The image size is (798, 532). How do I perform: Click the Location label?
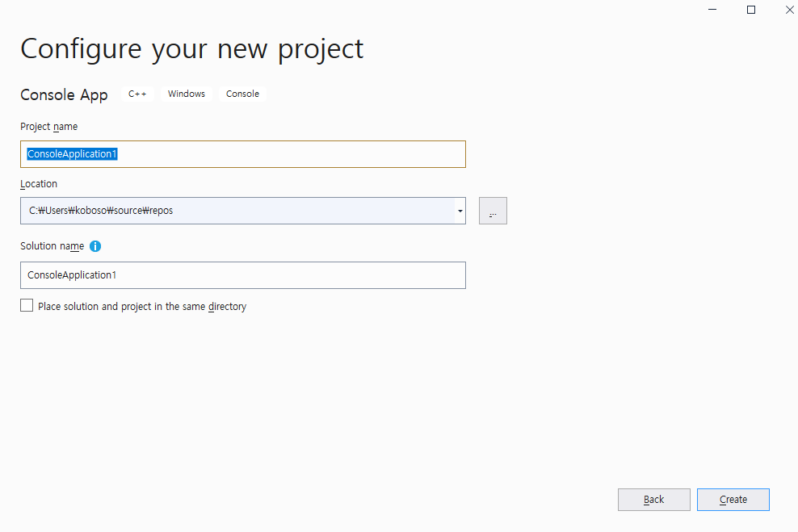[39, 183]
